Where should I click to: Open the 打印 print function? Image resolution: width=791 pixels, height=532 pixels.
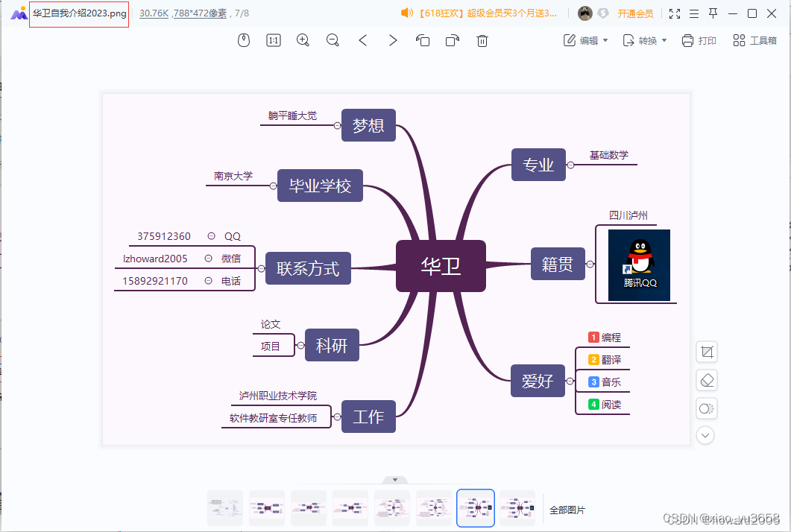coord(699,40)
